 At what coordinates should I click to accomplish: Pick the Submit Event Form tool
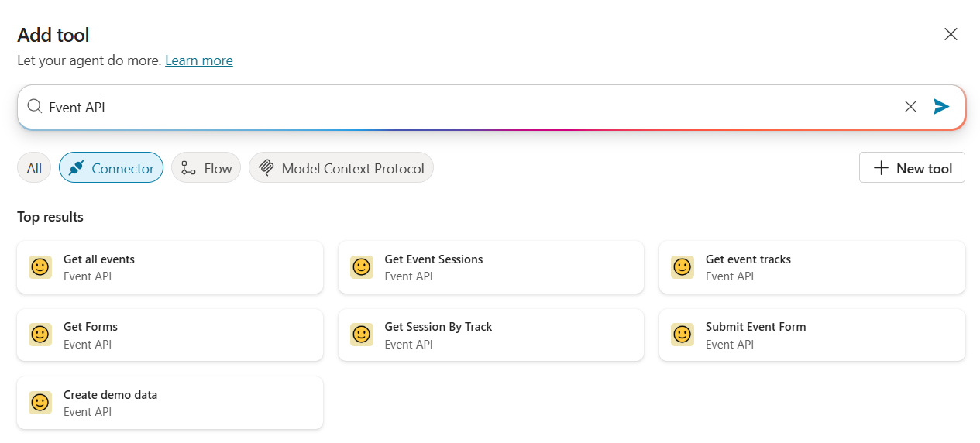pyautogui.click(x=812, y=335)
